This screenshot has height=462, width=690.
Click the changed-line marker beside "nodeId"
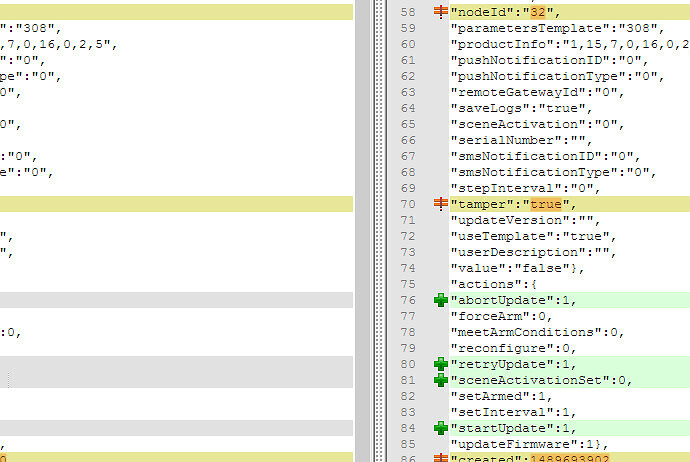(440, 13)
